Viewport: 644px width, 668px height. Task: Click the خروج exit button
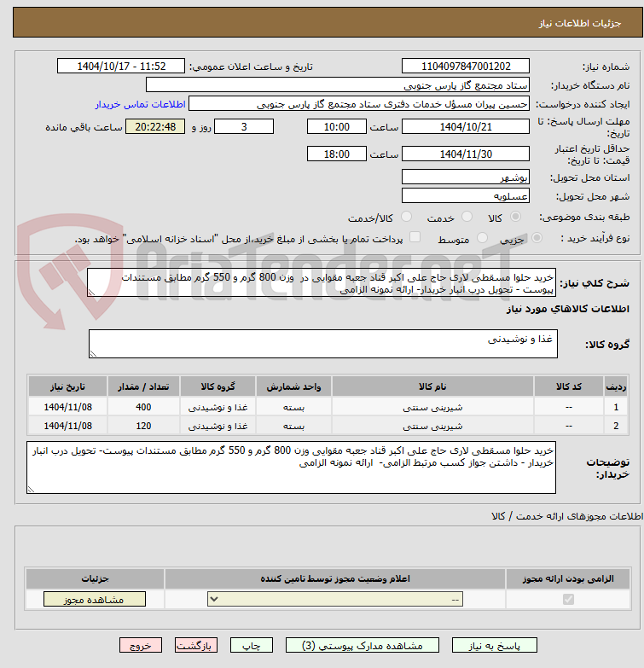click(141, 646)
